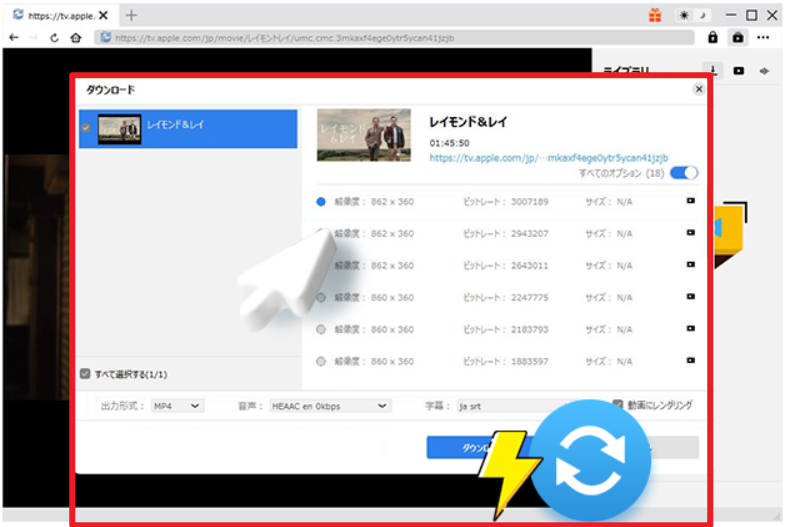Select resolution option with bitrate 3007189

coord(321,202)
